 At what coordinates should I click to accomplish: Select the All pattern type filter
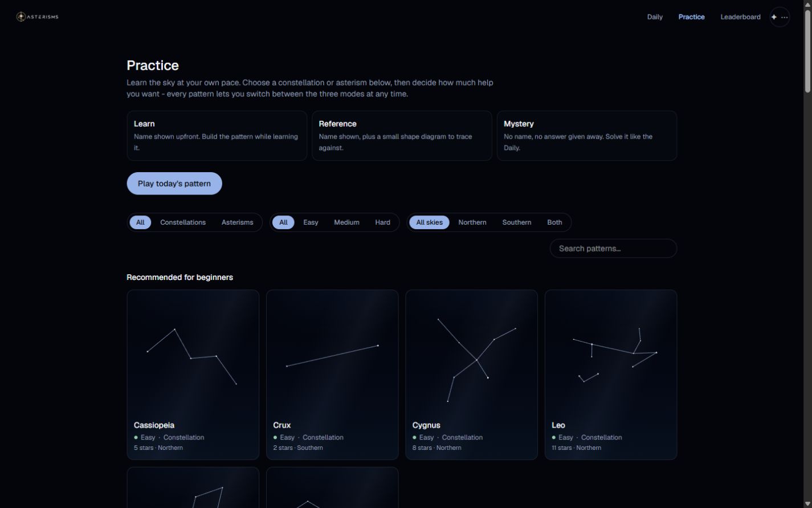tap(140, 222)
